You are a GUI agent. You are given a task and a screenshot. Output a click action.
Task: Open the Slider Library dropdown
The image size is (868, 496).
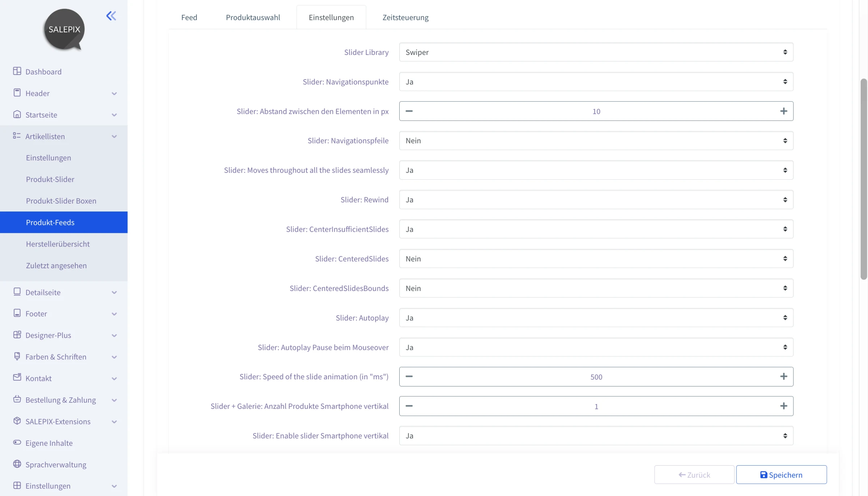click(596, 52)
